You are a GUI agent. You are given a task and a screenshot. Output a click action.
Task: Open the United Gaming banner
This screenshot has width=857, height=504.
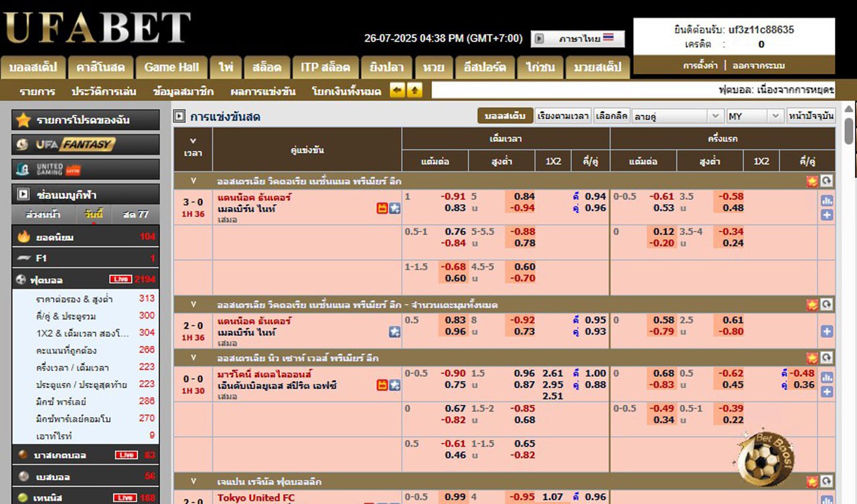point(86,169)
